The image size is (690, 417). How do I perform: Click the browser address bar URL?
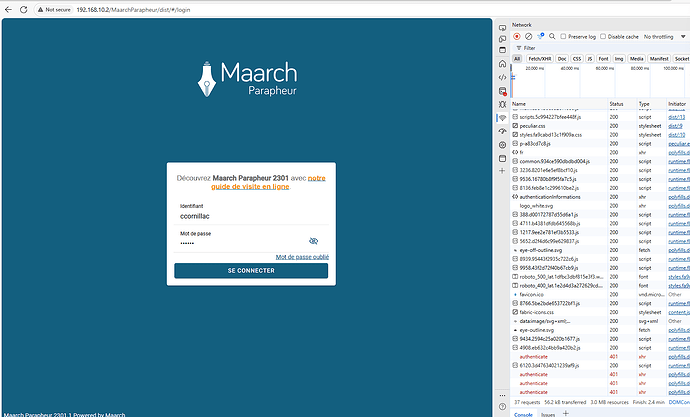133,9
